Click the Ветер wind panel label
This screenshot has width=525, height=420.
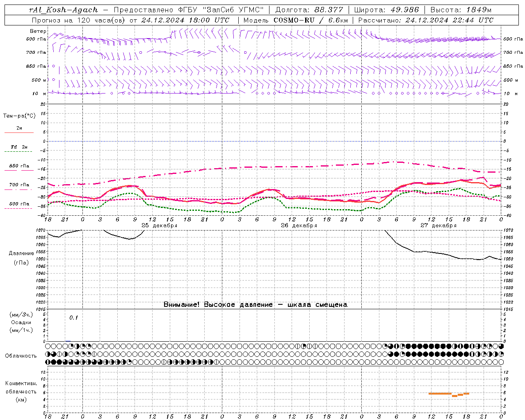pyautogui.click(x=38, y=31)
